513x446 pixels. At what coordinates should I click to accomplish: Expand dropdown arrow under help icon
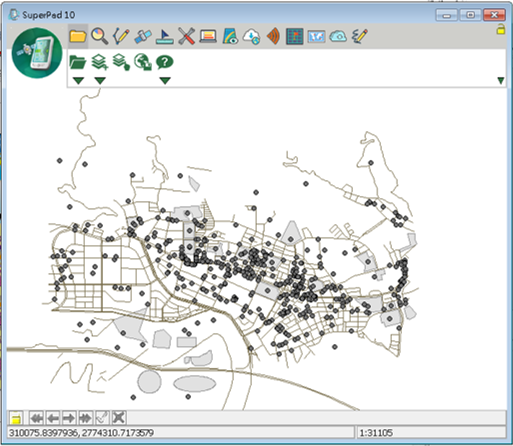(x=165, y=80)
